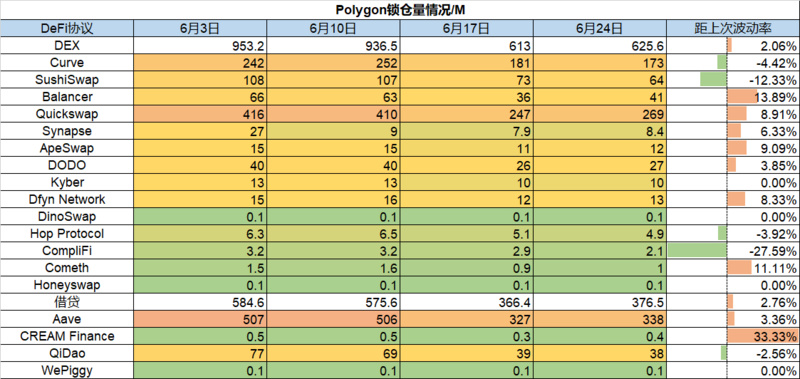Select QiDao's value 77
Viewport: 800px width, 379px height.
[x=200, y=353]
